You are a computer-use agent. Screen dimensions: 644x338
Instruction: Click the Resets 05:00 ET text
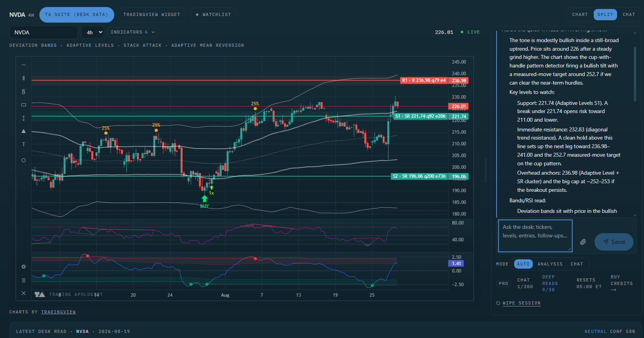click(589, 283)
